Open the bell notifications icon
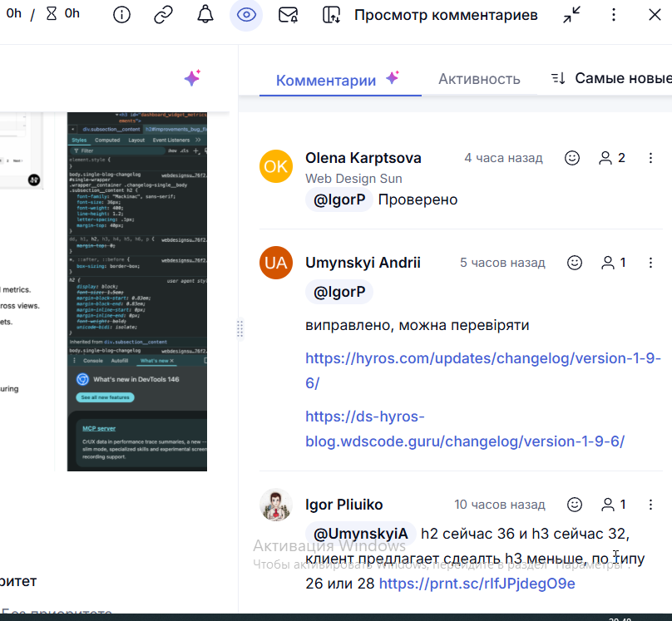This screenshot has width=672, height=621. click(205, 15)
